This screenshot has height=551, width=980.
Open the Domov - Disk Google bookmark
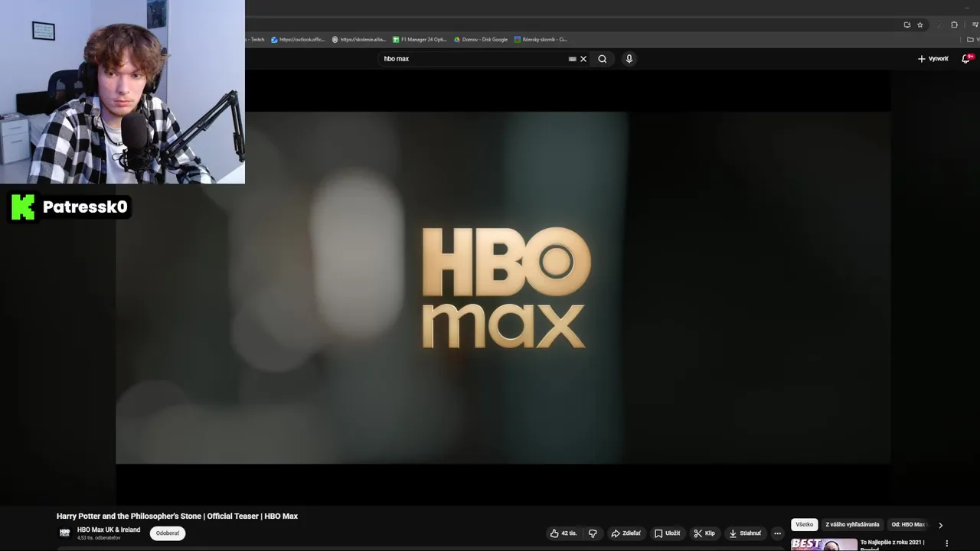click(x=481, y=40)
